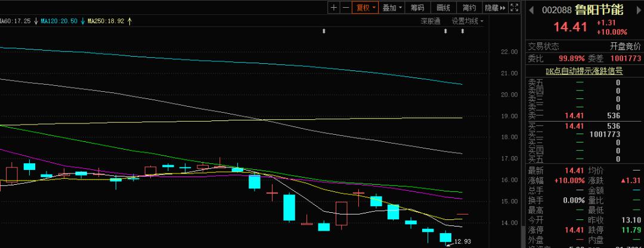
Task: Click the 昨收 13.10 value
Action: (x=631, y=220)
